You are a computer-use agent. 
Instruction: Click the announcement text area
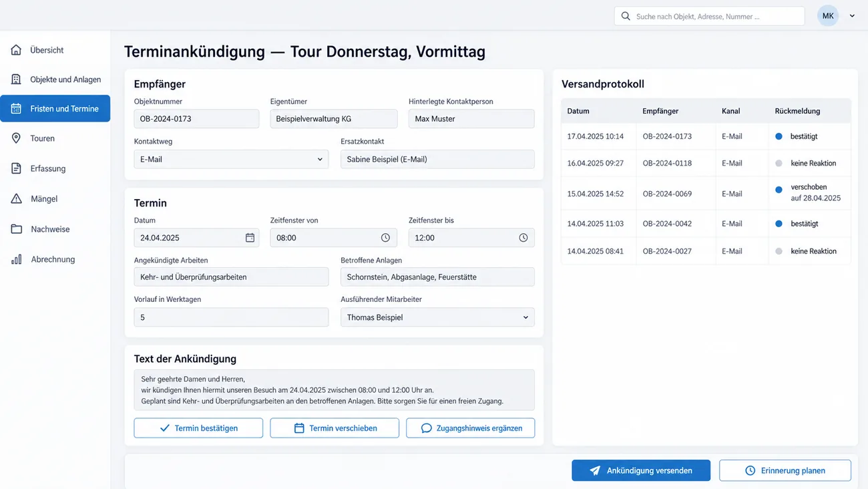pos(335,390)
